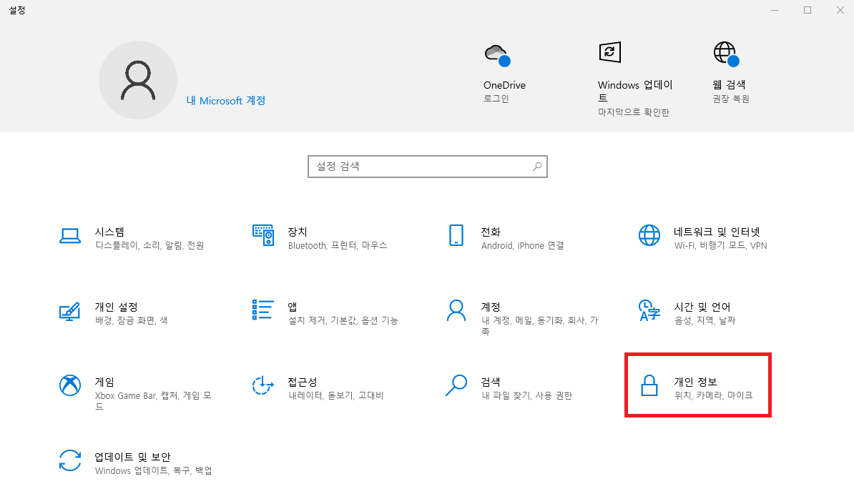Viewport: 854px width, 504px height.
Task: Open the 계정 person icon
Action: tap(456, 310)
